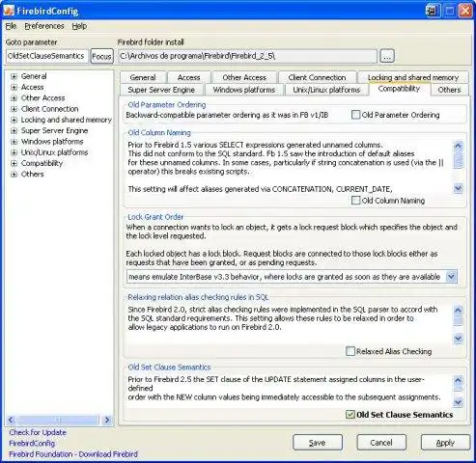Click Old Column Naming scroll down arrow
This screenshot has width=476, height=463.
tap(458, 188)
